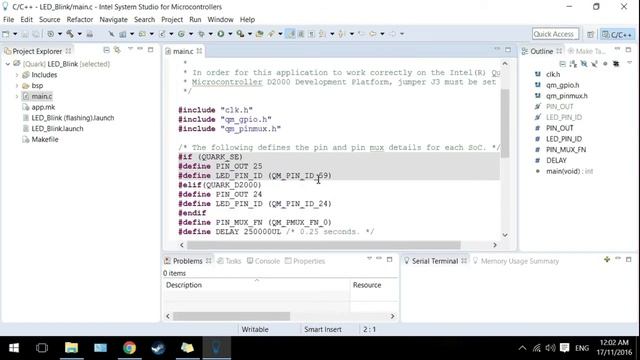Screen dimensions: 640x360
Task: Open the Build hammer dropdown arrow
Action: [x=80, y=34]
